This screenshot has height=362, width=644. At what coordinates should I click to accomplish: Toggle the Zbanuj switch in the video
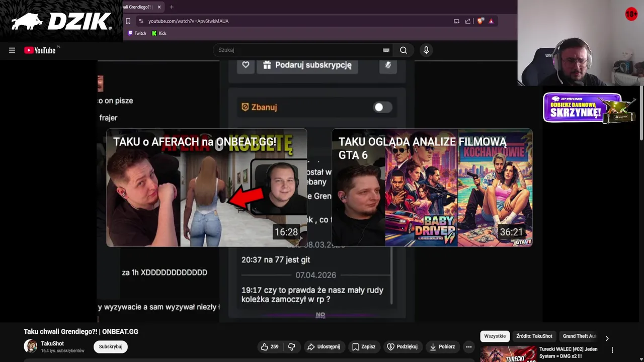click(x=382, y=107)
